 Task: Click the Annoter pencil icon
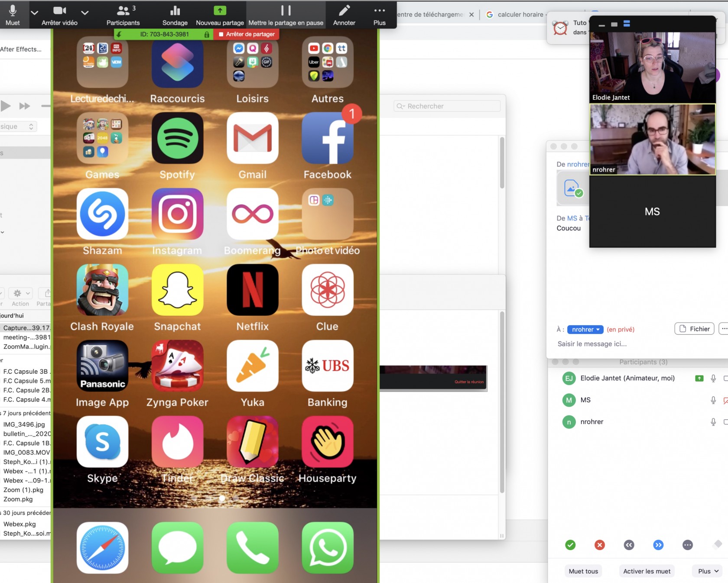click(x=344, y=11)
